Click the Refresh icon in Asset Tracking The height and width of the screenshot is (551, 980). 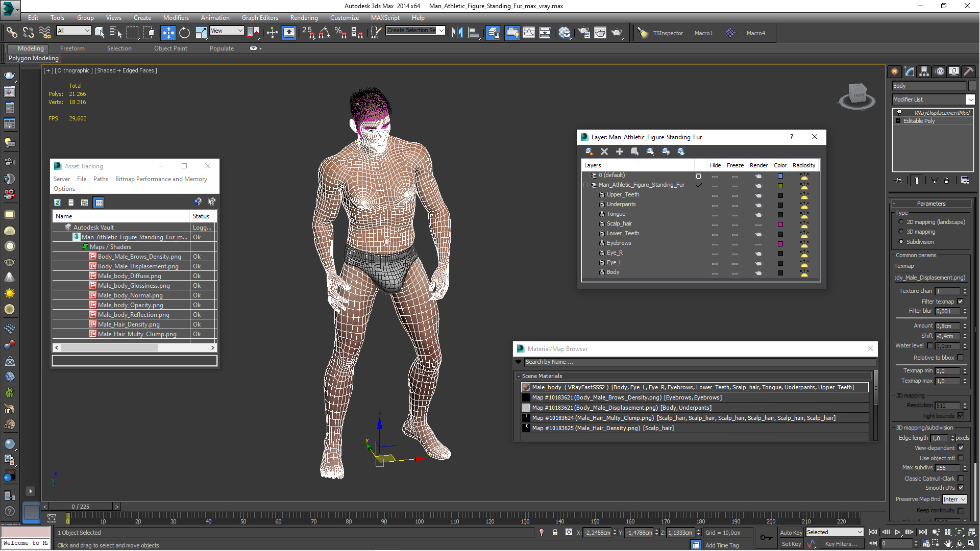coord(58,203)
